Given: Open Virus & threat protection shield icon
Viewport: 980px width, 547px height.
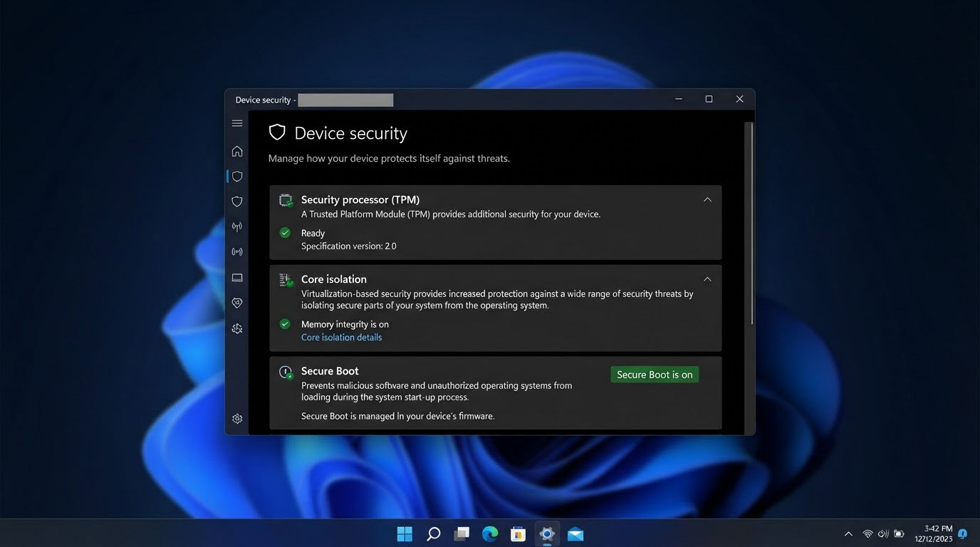Looking at the screenshot, I should pyautogui.click(x=237, y=176).
